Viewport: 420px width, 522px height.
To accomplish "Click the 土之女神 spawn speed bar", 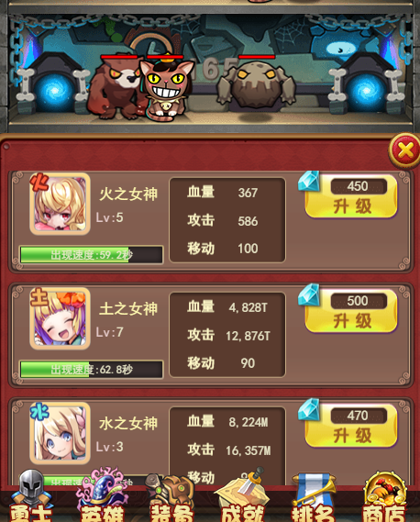I will pyautogui.click(x=91, y=370).
